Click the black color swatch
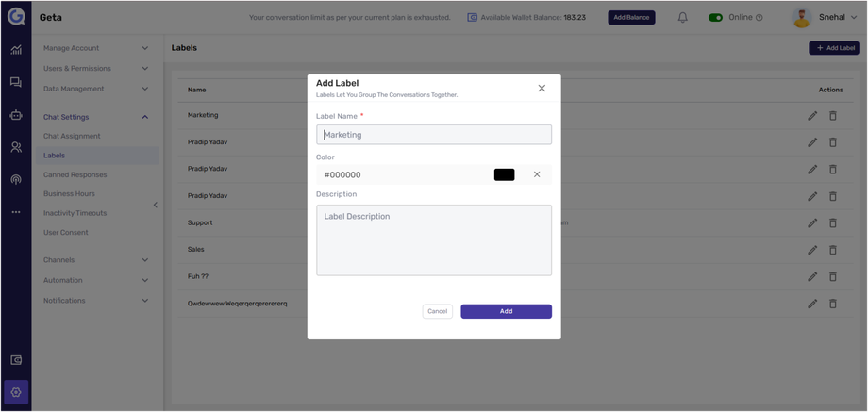 (x=504, y=174)
